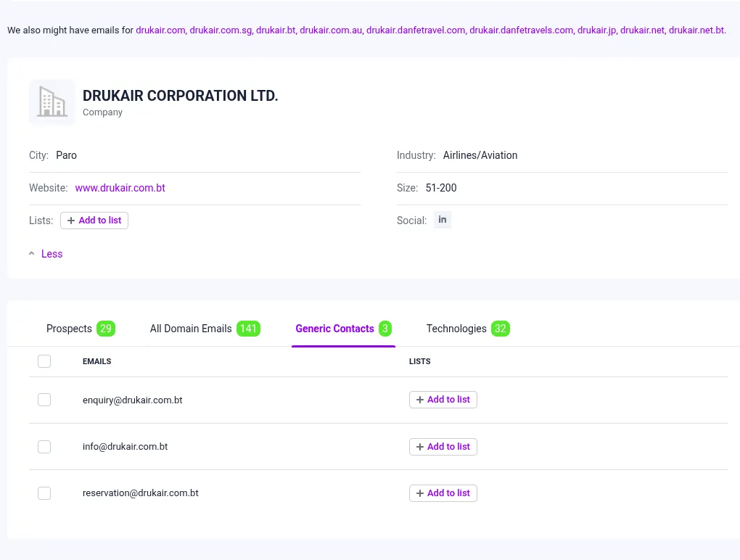
Task: Click the info@drukair.com.bt email text
Action: (x=125, y=447)
